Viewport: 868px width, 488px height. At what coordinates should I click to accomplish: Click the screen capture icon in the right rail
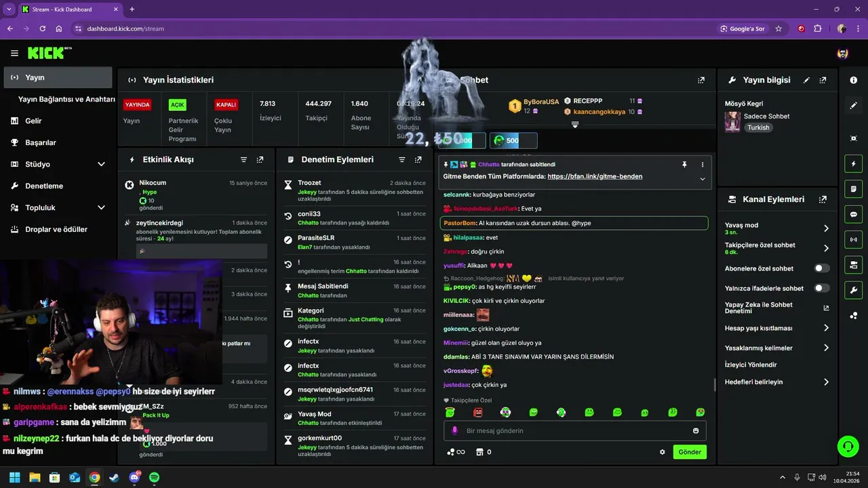[x=853, y=138]
